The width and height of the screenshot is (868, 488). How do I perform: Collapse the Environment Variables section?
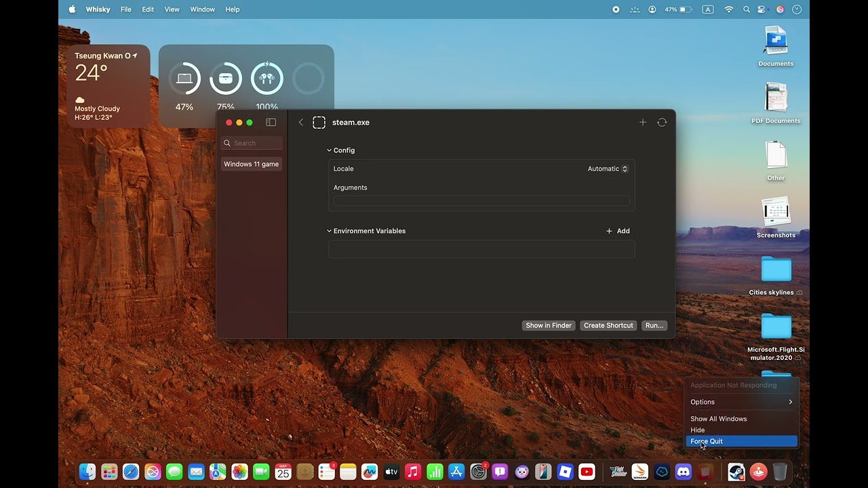tap(330, 231)
